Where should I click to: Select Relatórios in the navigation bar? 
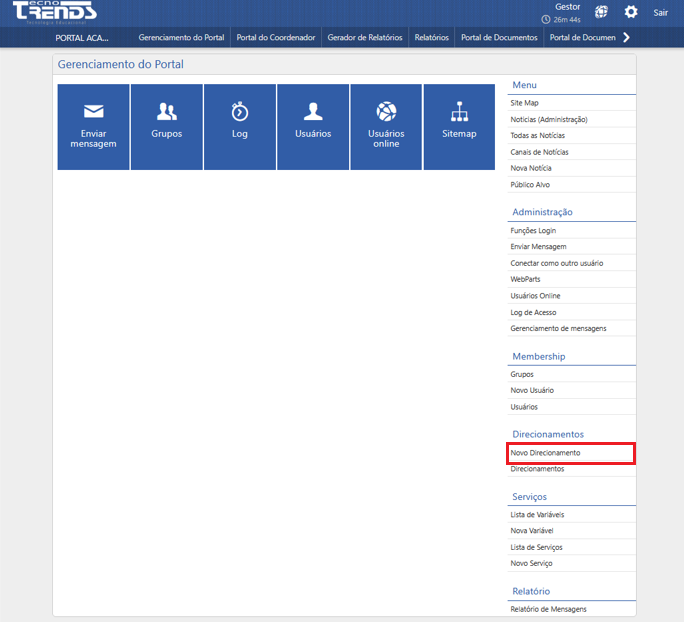(x=431, y=38)
